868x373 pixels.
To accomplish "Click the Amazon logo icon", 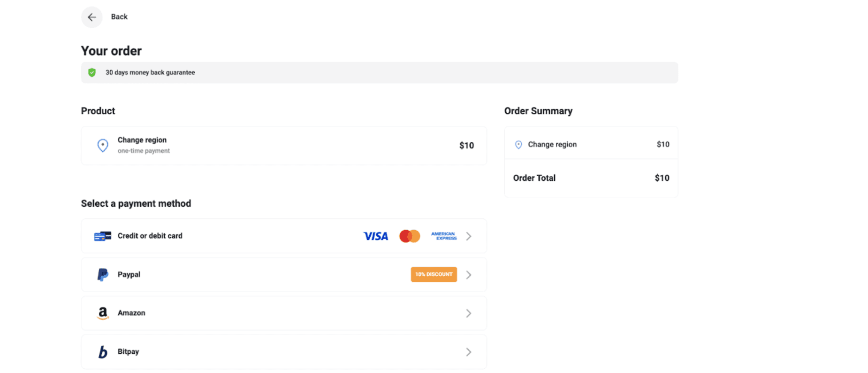I will (x=103, y=313).
